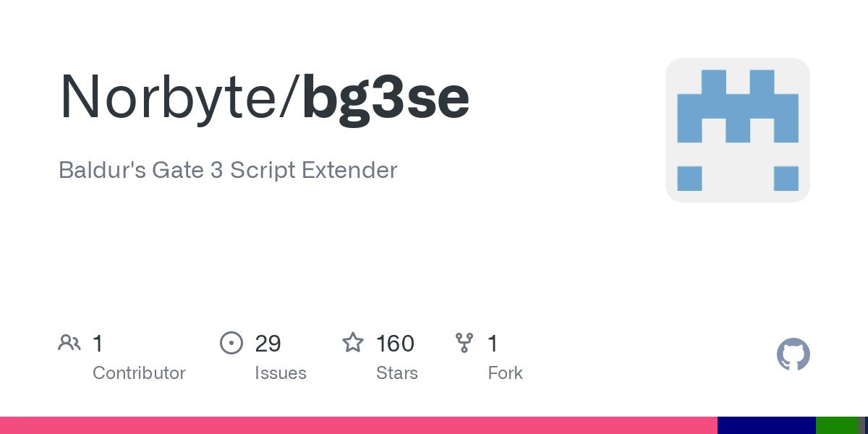Click the Contributor people icon

(69, 343)
